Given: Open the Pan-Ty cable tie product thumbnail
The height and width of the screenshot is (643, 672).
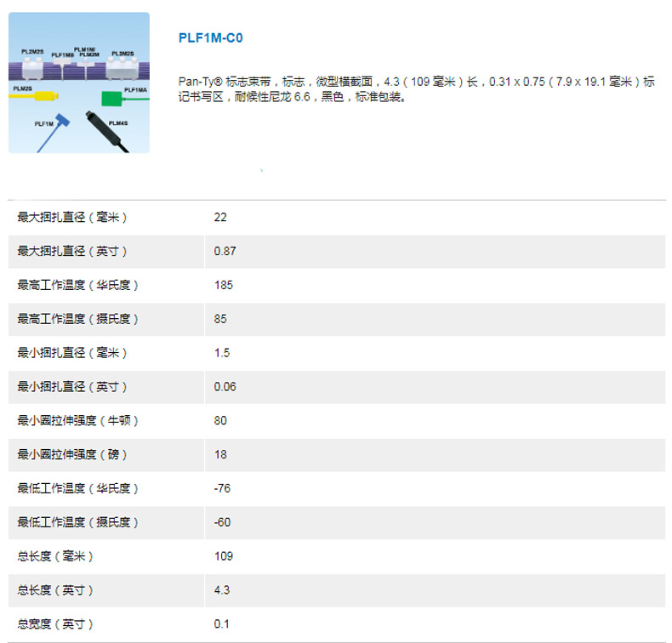Looking at the screenshot, I should tap(79, 83).
